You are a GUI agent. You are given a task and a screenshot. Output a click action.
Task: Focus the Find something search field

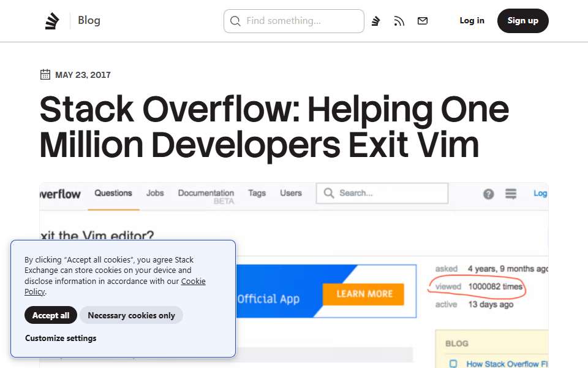(x=293, y=21)
